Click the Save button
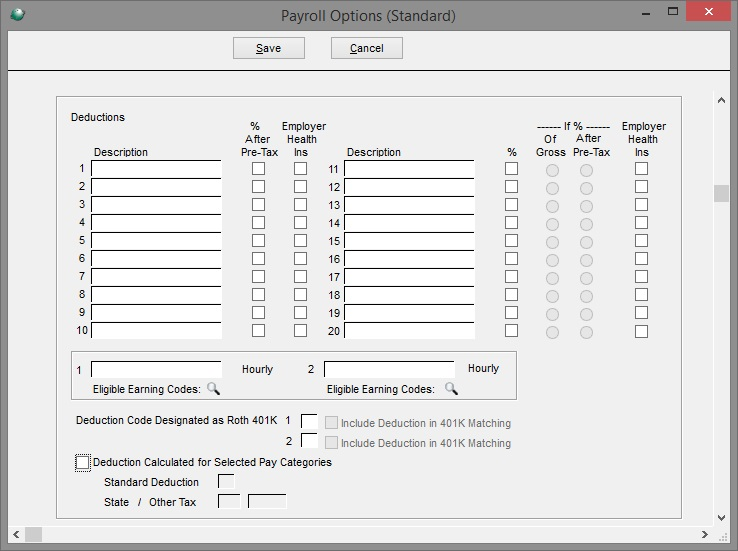 coord(269,48)
